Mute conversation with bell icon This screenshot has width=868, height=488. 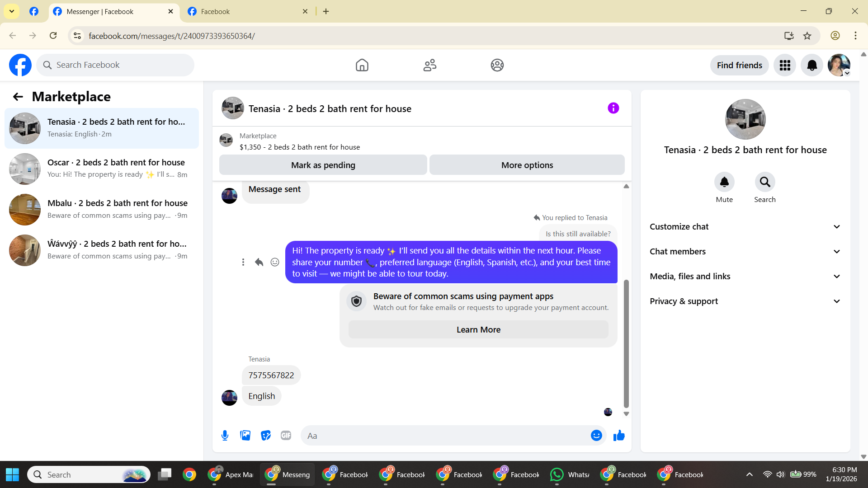[724, 182]
